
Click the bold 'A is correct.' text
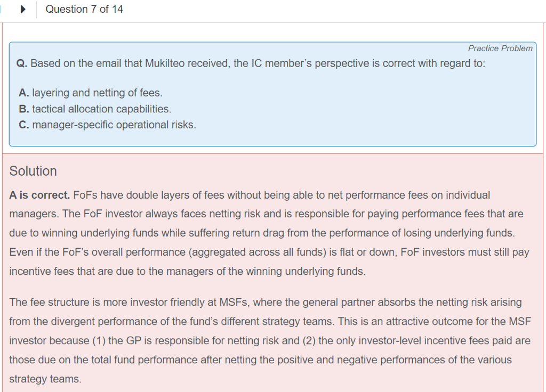coord(39,195)
